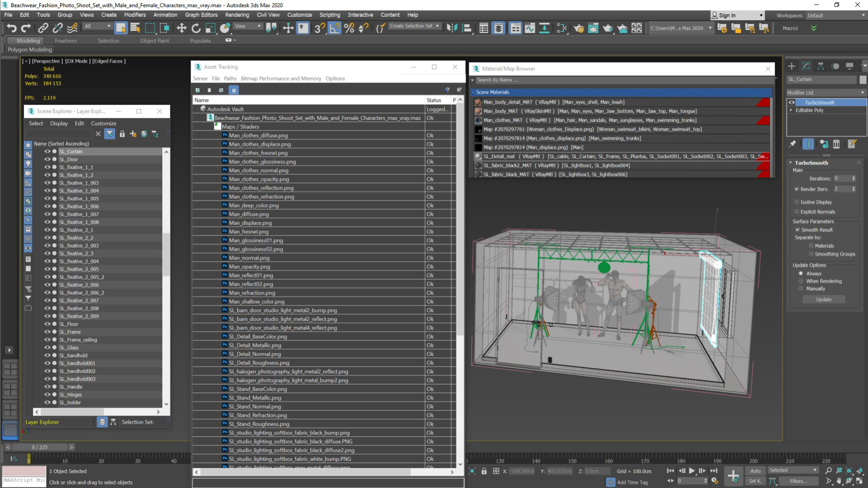Click the Play Animation button
The image size is (868, 488).
(692, 471)
